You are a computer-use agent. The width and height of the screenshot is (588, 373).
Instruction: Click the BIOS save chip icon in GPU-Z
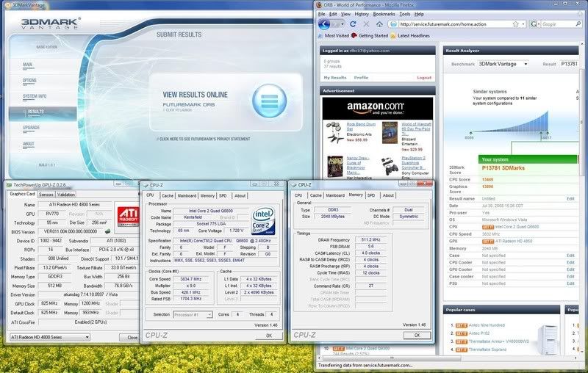pos(107,231)
